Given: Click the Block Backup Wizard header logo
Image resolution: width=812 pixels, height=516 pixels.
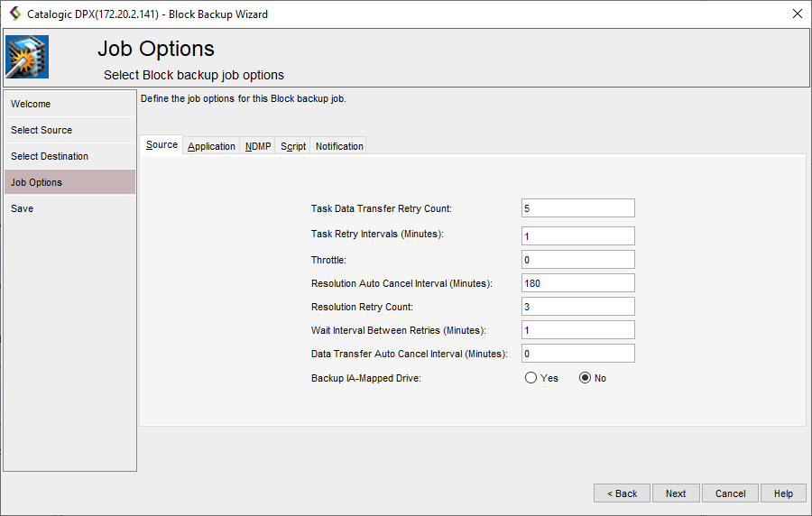Looking at the screenshot, I should click(x=27, y=57).
